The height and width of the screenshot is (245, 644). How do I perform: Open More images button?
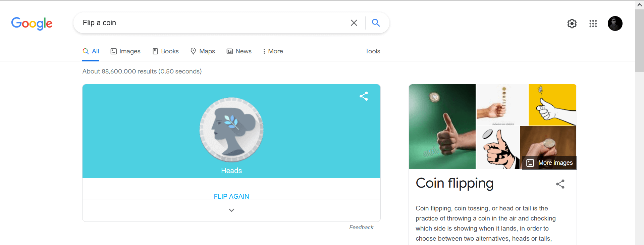tap(549, 163)
